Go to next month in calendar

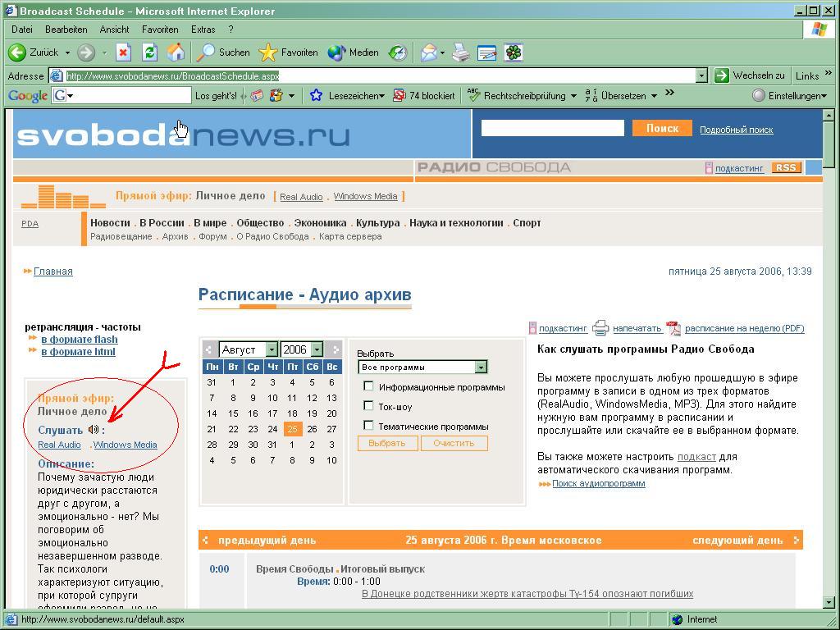pos(336,349)
